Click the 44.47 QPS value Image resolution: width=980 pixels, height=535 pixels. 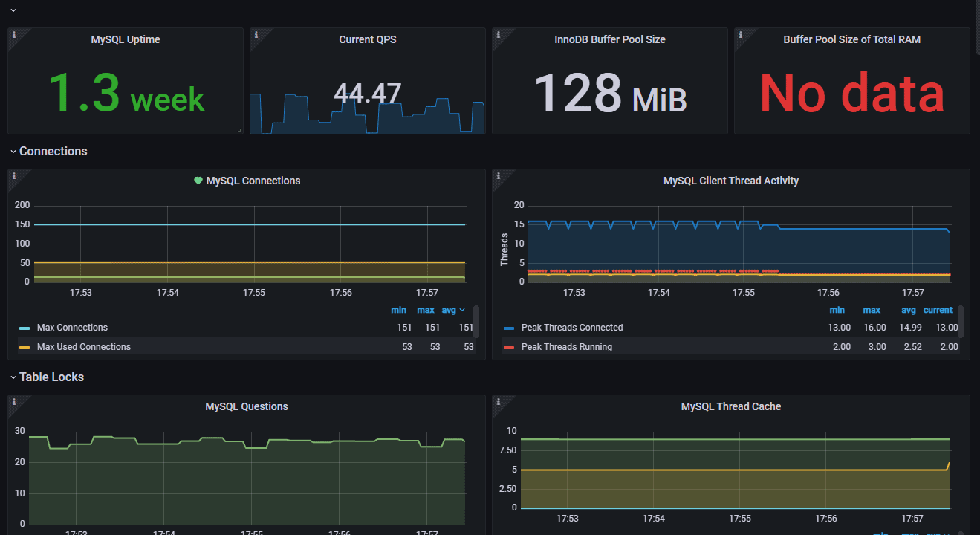[368, 94]
